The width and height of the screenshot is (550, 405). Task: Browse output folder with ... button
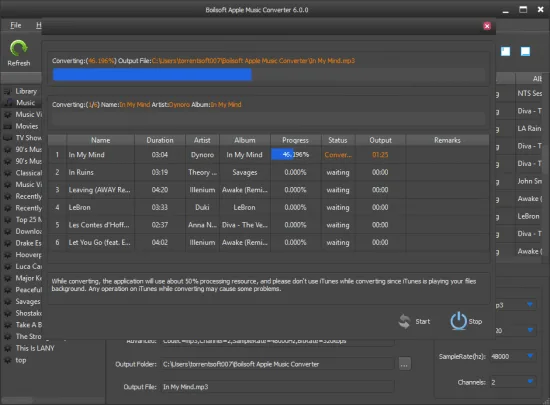click(x=404, y=364)
